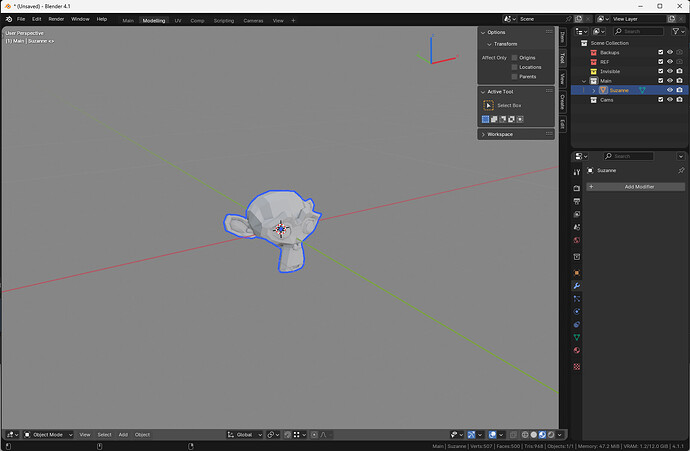Click the pin icon beside Suzanne in properties
Image resolution: width=690 pixels, height=451 pixels.
(x=681, y=170)
